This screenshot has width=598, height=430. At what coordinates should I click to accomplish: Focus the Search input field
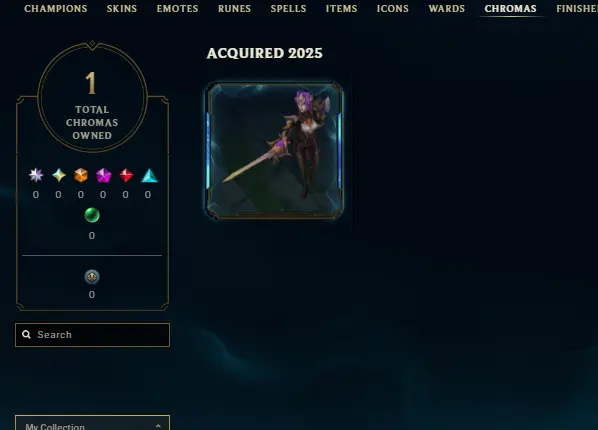(x=92, y=335)
